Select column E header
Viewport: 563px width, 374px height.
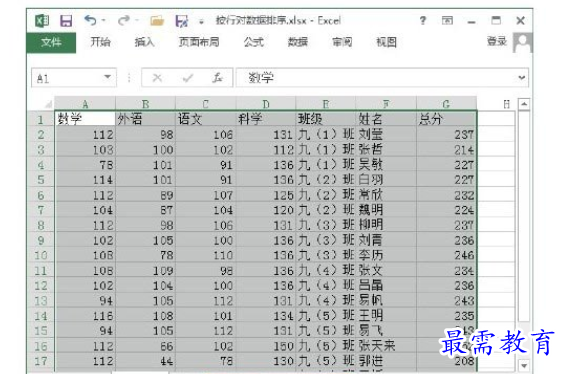pyautogui.click(x=326, y=104)
